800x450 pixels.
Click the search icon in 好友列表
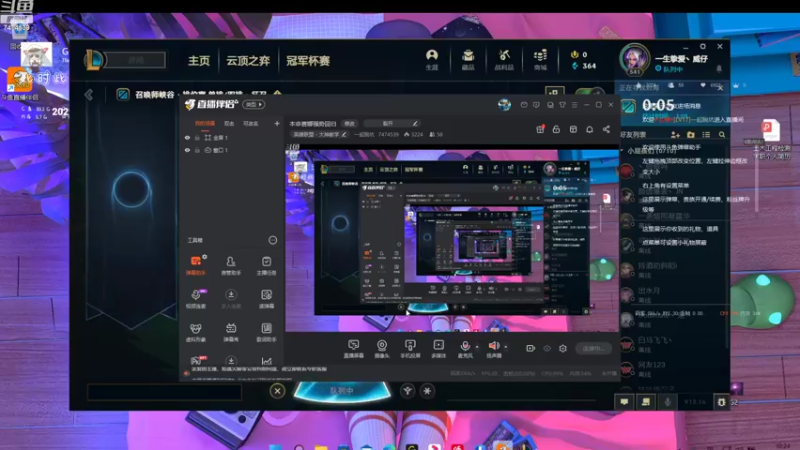722,135
